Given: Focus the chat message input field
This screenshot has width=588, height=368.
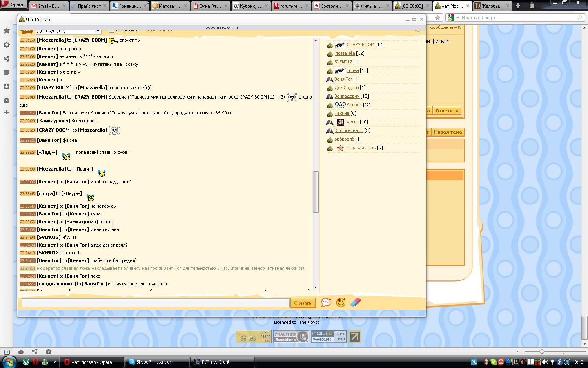Looking at the screenshot, I should pos(155,303).
